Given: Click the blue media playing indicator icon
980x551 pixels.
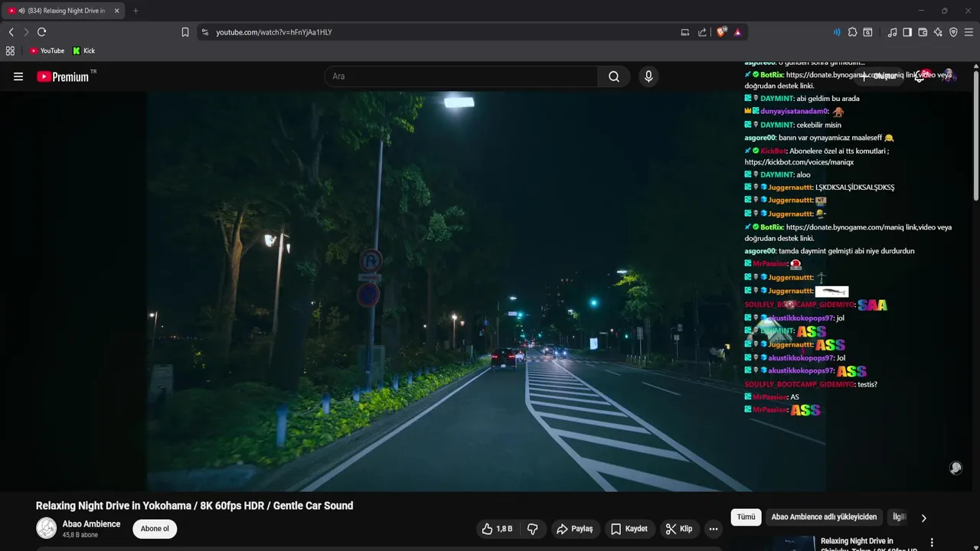Looking at the screenshot, I should 837,32.
